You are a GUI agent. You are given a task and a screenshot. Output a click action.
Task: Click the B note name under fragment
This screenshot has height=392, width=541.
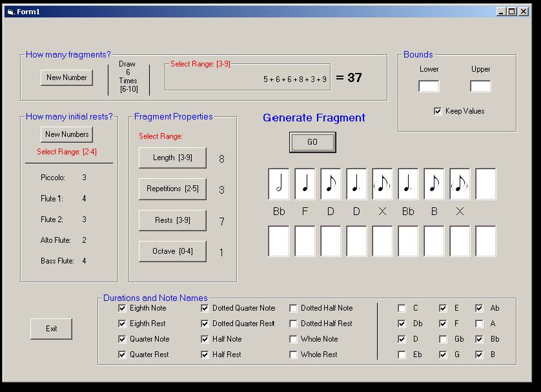click(434, 211)
